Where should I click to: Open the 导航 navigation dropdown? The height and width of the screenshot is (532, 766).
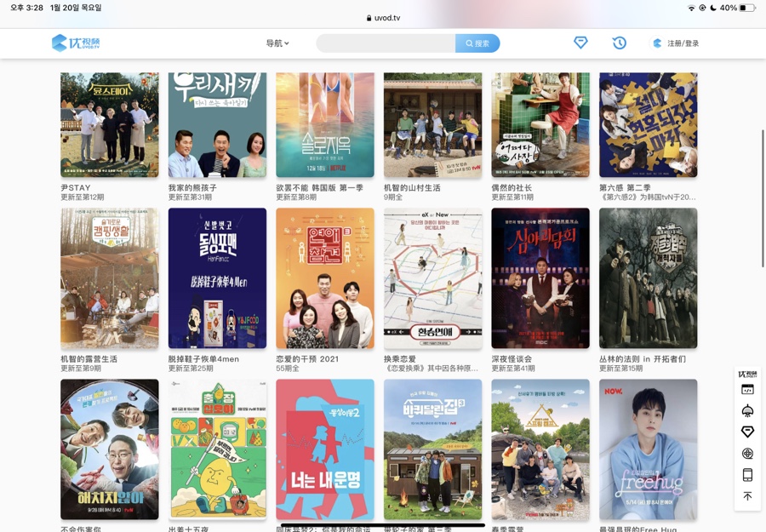click(x=277, y=43)
